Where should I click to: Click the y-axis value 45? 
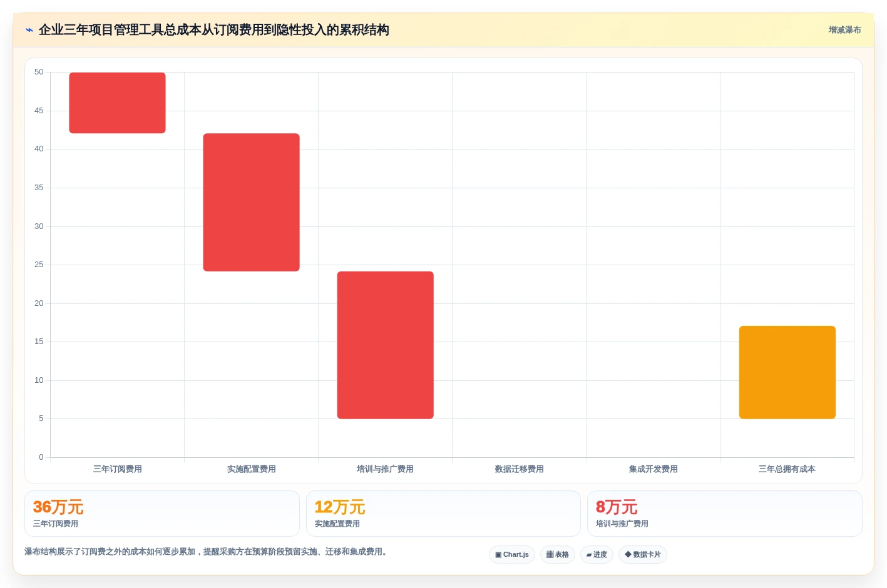(39, 111)
